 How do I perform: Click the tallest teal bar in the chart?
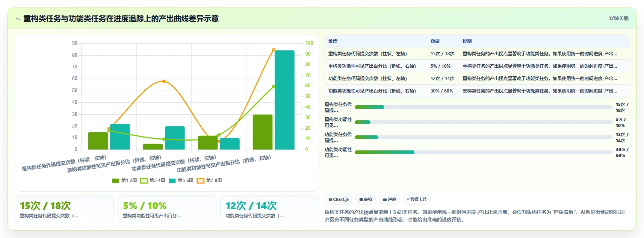[284, 100]
